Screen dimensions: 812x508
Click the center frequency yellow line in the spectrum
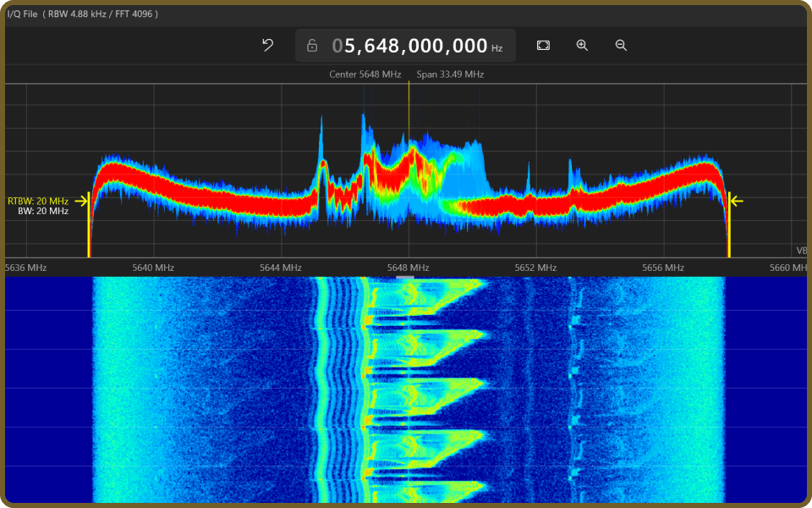tap(409, 112)
